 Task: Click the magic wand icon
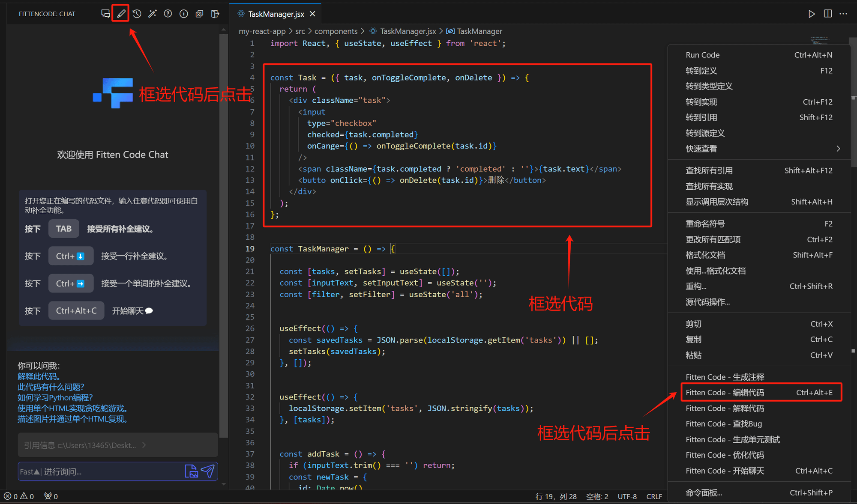tap(152, 14)
